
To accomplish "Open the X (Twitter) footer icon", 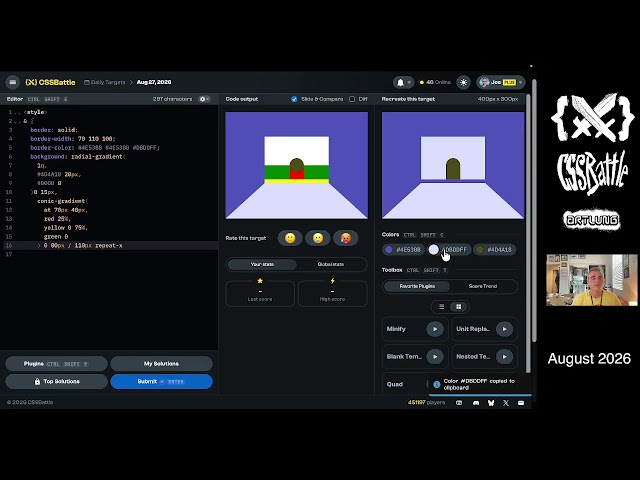I will [x=506, y=403].
